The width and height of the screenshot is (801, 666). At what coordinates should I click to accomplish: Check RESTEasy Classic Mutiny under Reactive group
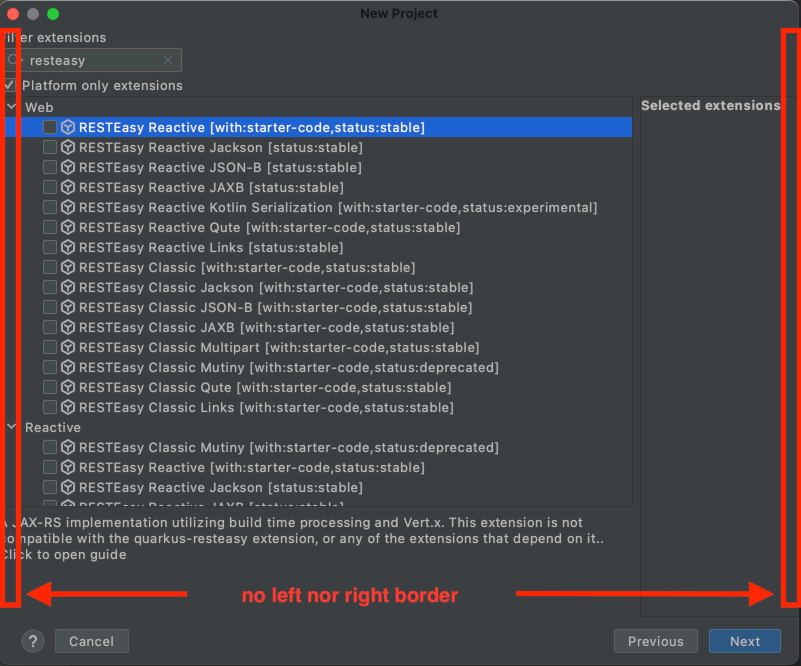click(50, 447)
